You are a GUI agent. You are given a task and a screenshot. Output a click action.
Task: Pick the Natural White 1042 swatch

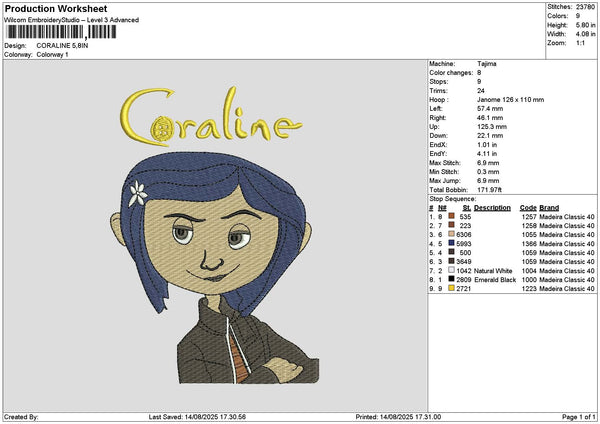click(x=452, y=271)
